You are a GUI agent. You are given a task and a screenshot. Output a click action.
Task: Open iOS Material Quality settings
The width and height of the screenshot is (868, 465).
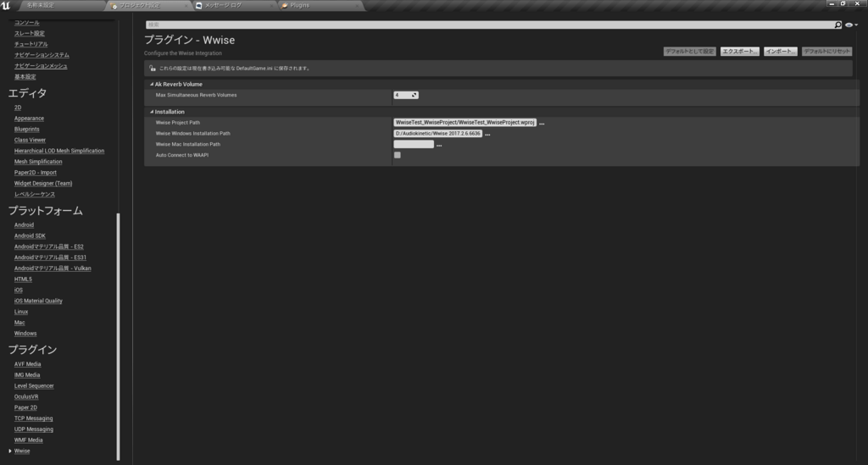coord(38,302)
